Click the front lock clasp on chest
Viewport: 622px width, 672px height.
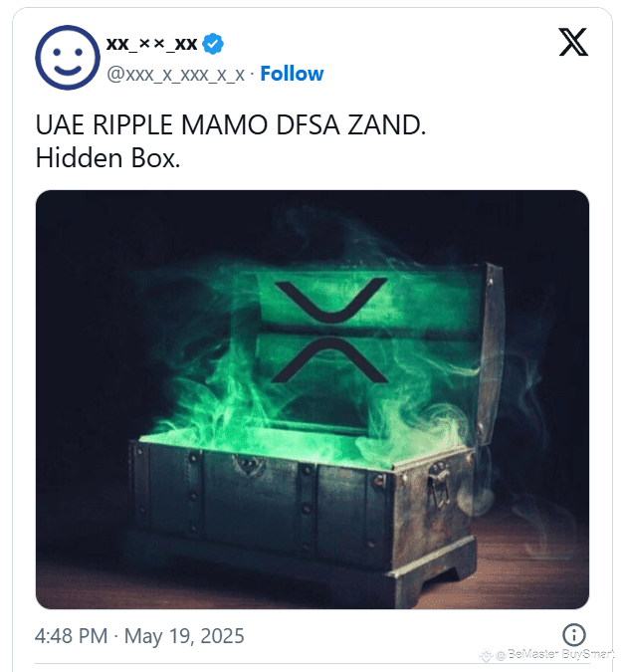[x=247, y=465]
